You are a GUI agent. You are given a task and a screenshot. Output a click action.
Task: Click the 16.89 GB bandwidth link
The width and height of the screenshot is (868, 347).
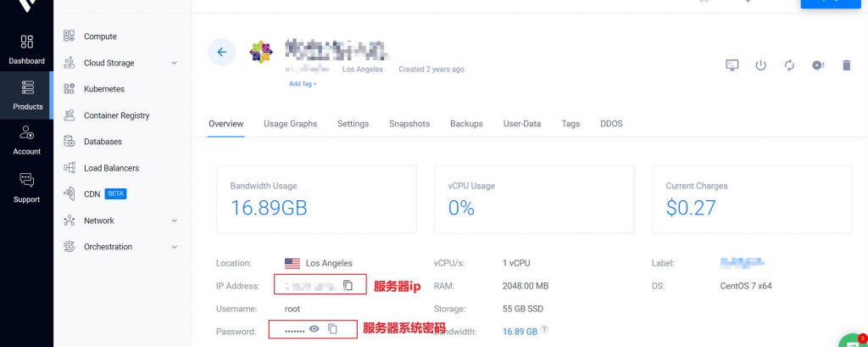(520, 332)
